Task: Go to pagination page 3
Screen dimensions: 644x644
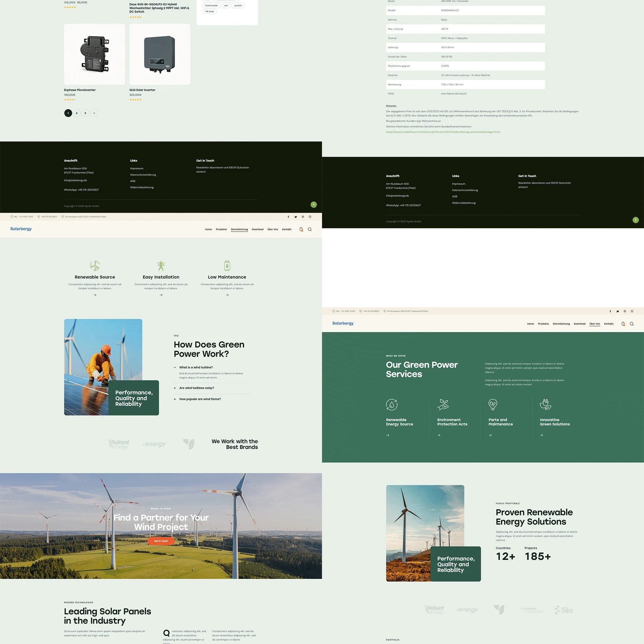Action: [85, 113]
